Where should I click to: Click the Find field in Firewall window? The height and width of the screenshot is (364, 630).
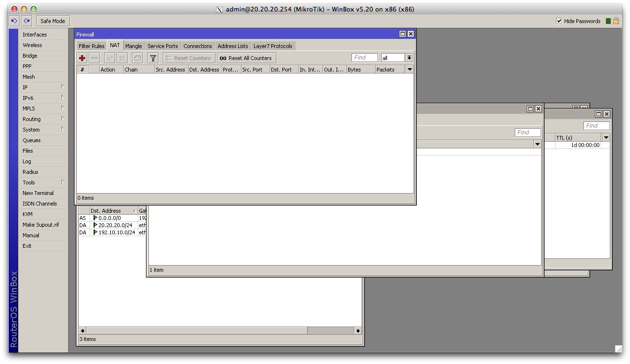pyautogui.click(x=364, y=58)
